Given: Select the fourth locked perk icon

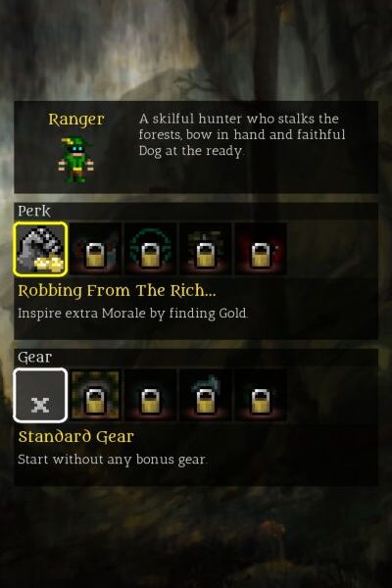Looking at the screenshot, I should point(206,249).
